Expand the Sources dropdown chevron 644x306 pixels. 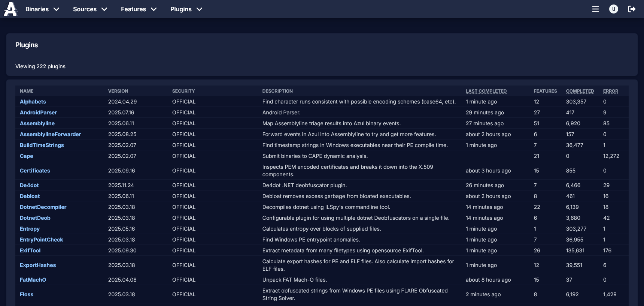click(104, 9)
